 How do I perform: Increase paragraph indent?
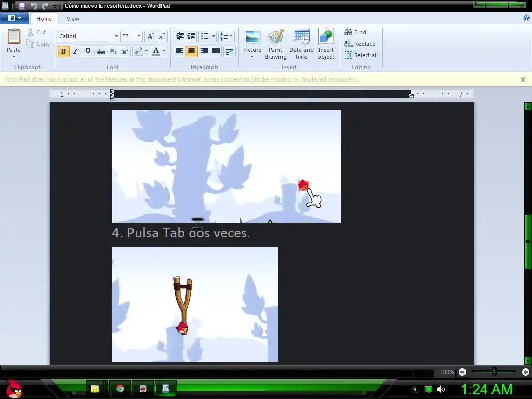pos(191,36)
